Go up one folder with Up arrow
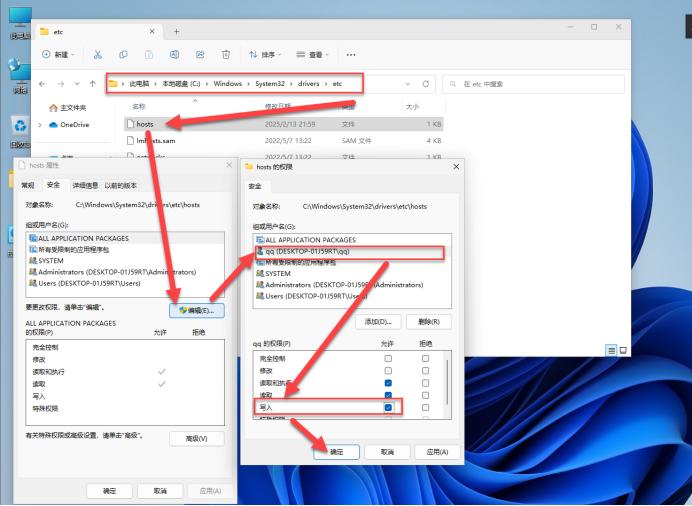692x506 pixels. [x=93, y=84]
